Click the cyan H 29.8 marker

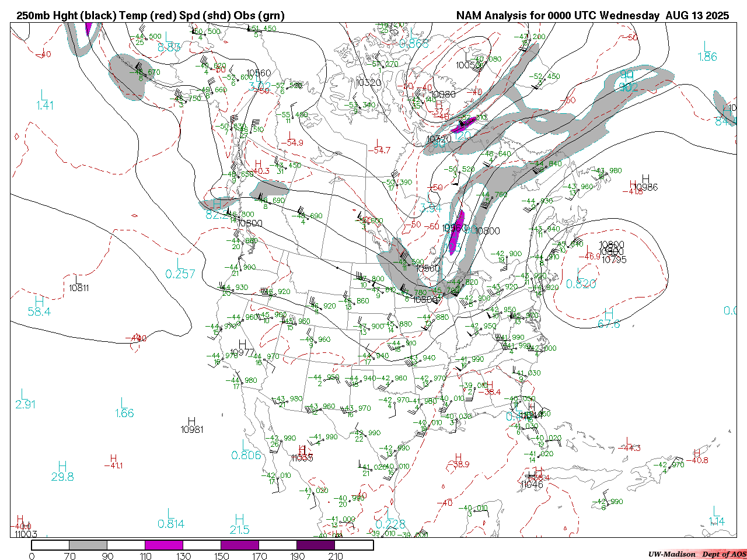62,471
